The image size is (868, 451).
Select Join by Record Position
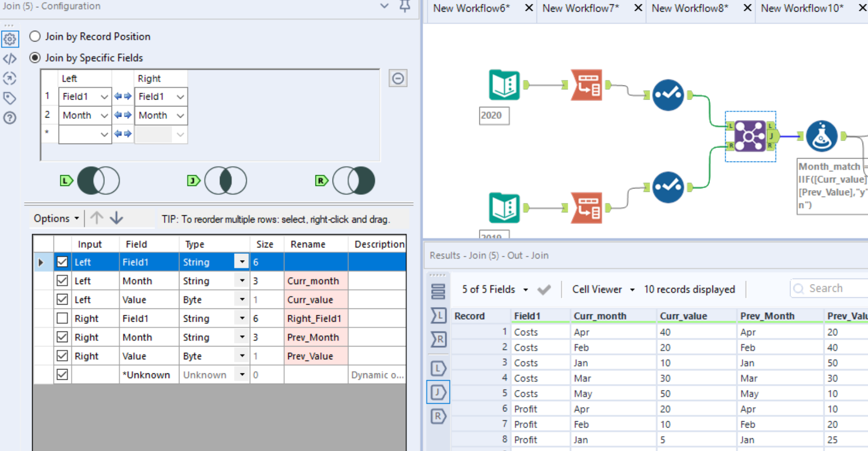[x=35, y=36]
